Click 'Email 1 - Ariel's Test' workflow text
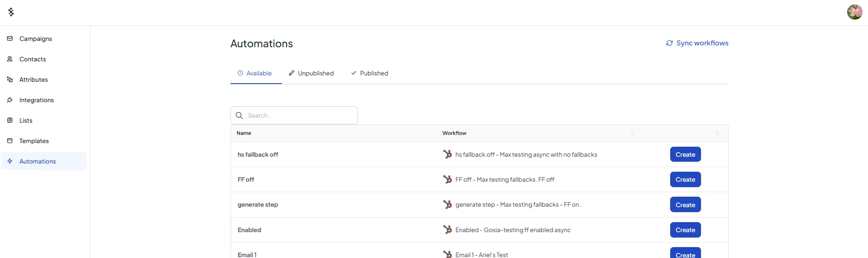 click(x=482, y=255)
